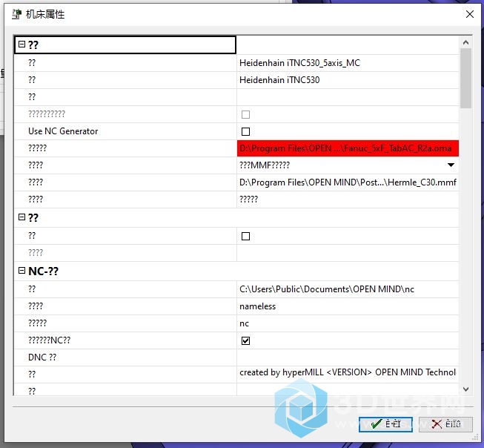This screenshot has height=448, width=484.
Task: Click the nc extension value field
Action: pos(348,323)
